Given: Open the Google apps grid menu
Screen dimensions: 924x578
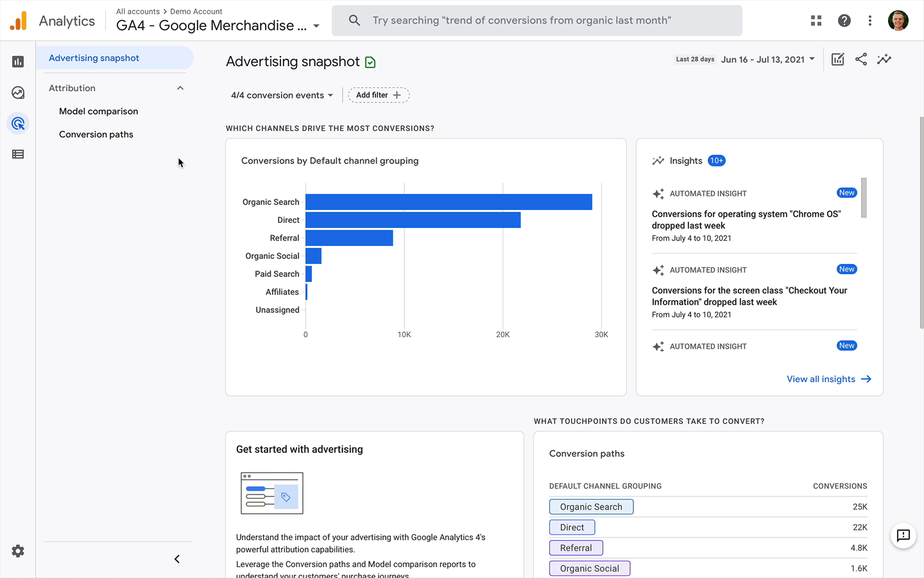Looking at the screenshot, I should 816,20.
